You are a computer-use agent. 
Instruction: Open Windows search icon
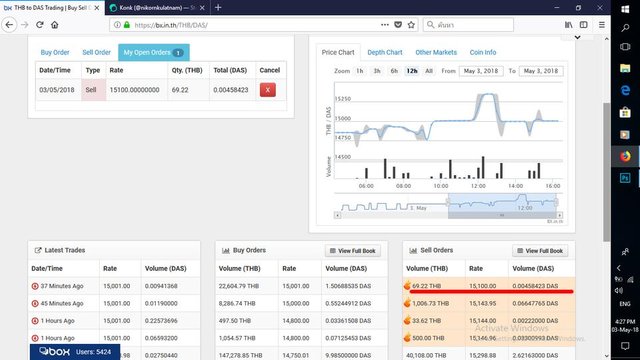click(625, 28)
